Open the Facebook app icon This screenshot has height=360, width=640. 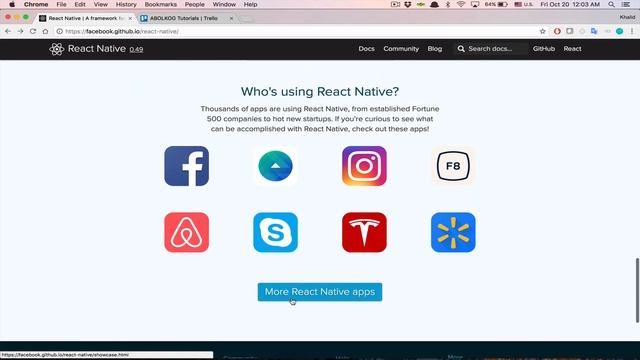pyautogui.click(x=187, y=166)
